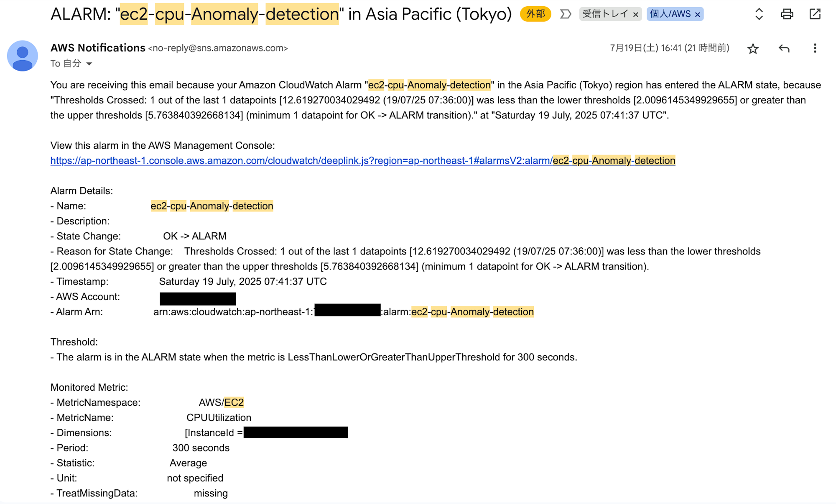Click the Unit value not specified
This screenshot has width=836, height=504.
[x=195, y=478]
